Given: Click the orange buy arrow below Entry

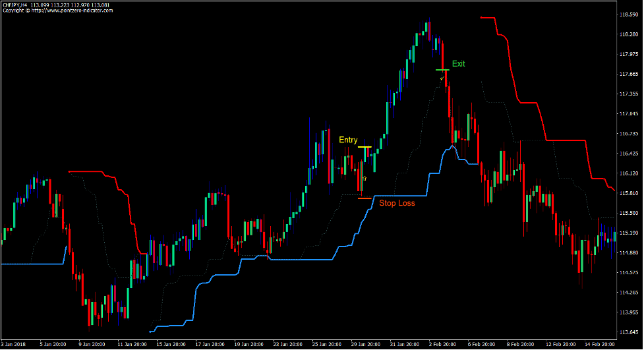Looking at the screenshot, I should (365, 178).
